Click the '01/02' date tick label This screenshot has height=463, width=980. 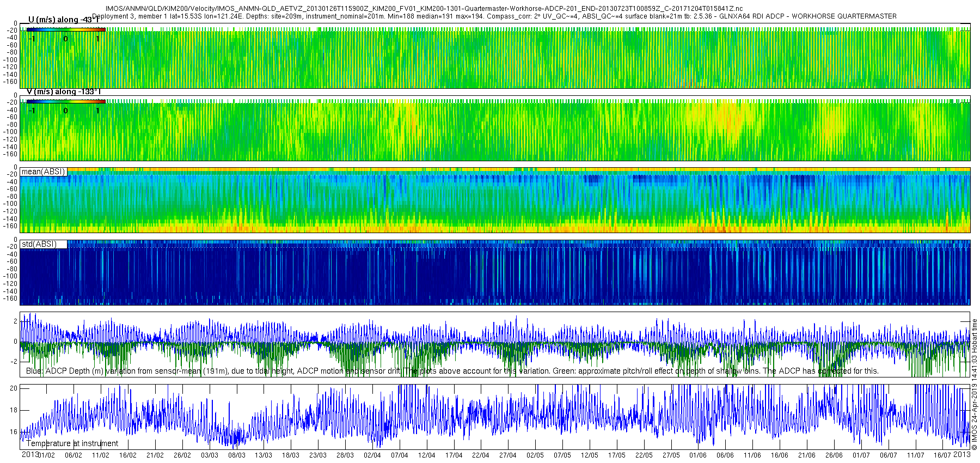click(x=46, y=455)
